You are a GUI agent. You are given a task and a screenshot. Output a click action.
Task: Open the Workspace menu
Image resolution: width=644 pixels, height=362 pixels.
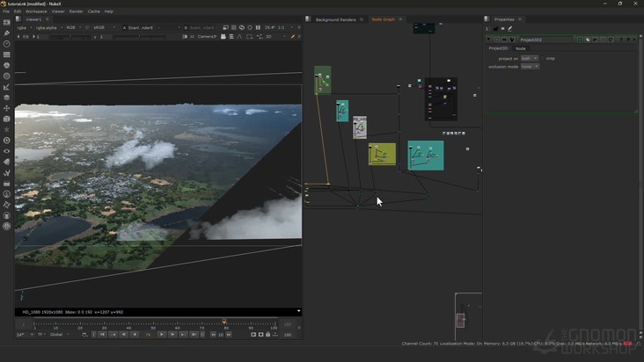click(36, 11)
